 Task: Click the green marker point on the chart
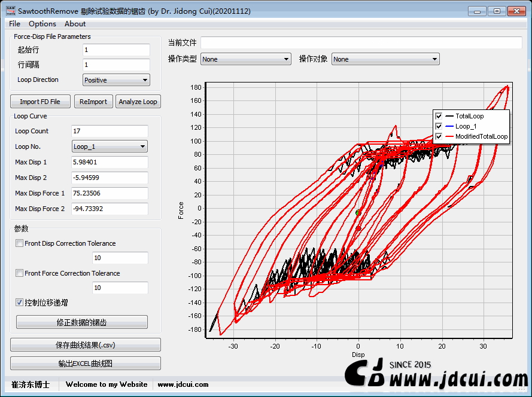tap(358, 213)
